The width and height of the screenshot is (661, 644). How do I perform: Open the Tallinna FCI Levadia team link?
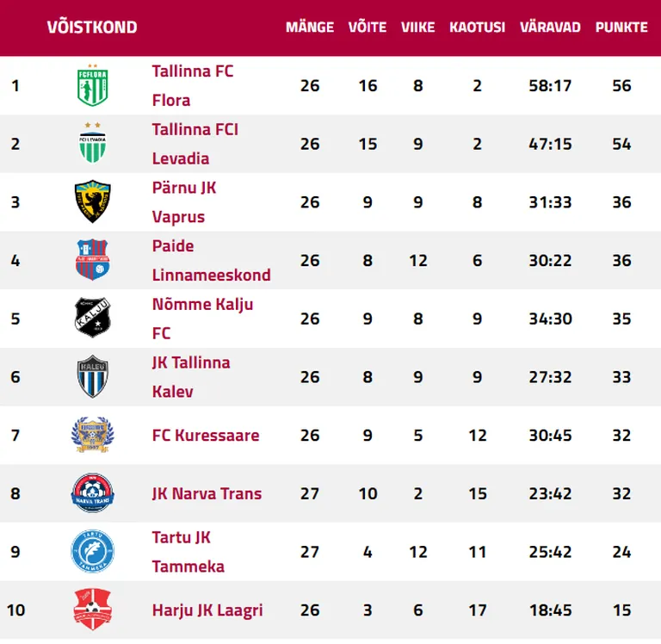[195, 144]
